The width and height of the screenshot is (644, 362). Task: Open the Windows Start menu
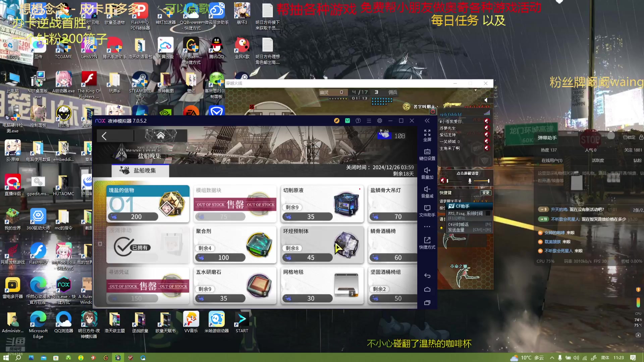[x=6, y=358]
